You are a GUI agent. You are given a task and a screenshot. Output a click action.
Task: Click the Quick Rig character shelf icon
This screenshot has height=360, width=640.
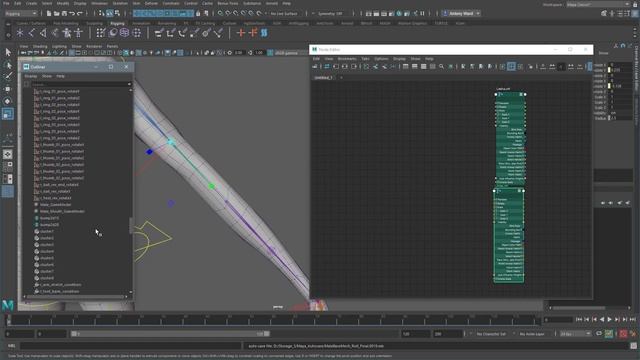click(67, 33)
